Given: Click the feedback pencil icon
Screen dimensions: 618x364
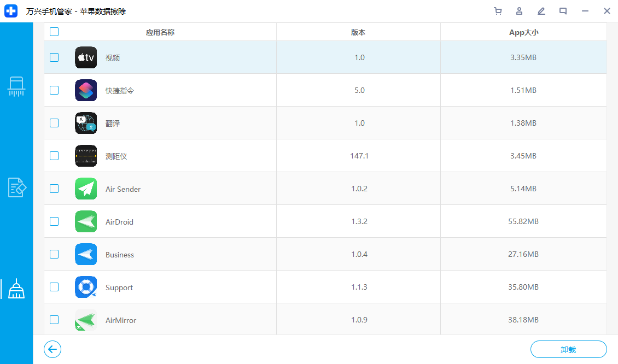Looking at the screenshot, I should click(541, 11).
